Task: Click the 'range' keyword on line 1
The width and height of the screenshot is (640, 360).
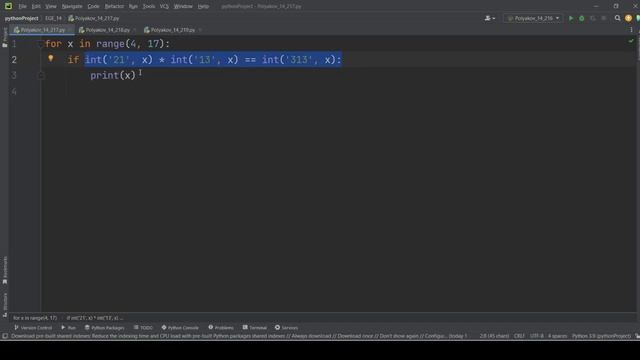Action: pos(110,44)
